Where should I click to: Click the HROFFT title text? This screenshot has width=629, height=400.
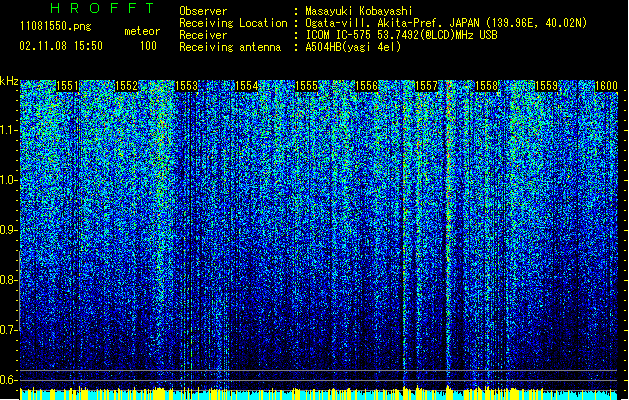(103, 8)
